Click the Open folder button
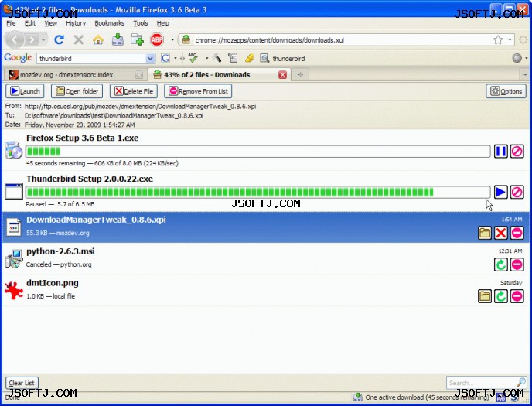Image resolution: width=532 pixels, height=406 pixels. click(77, 91)
